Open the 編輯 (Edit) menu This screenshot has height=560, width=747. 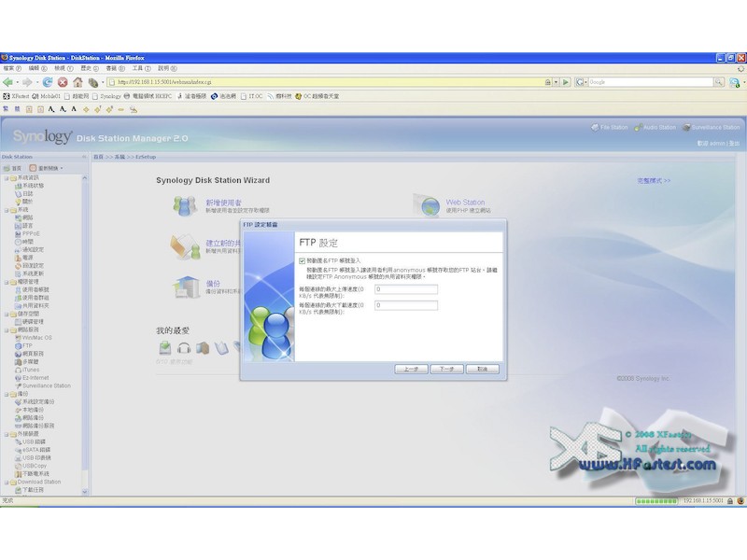[x=37, y=68]
